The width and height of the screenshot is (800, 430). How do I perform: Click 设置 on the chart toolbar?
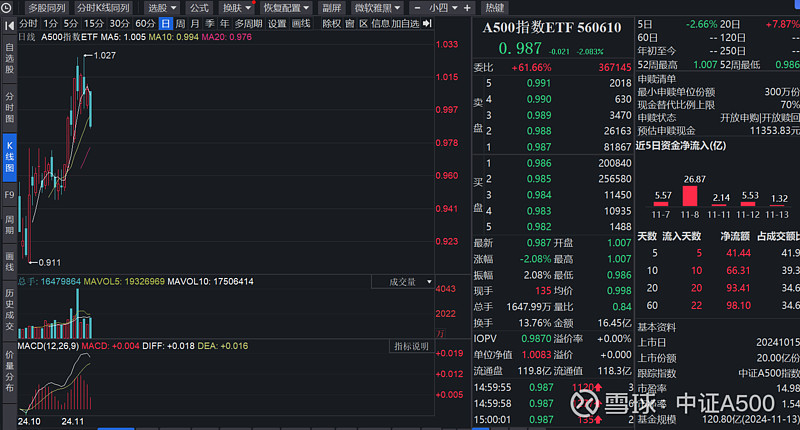click(277, 23)
